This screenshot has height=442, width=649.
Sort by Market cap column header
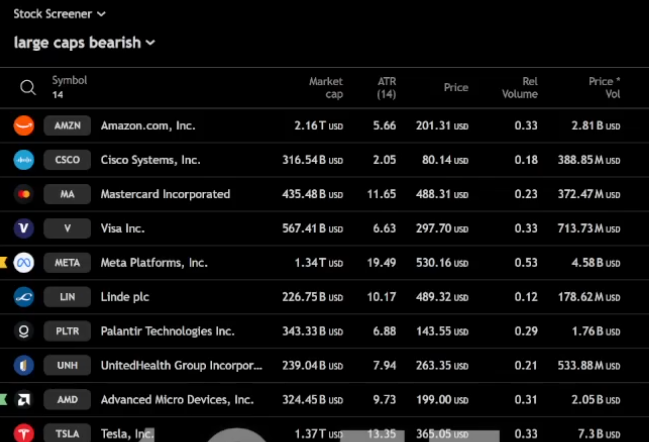[326, 87]
